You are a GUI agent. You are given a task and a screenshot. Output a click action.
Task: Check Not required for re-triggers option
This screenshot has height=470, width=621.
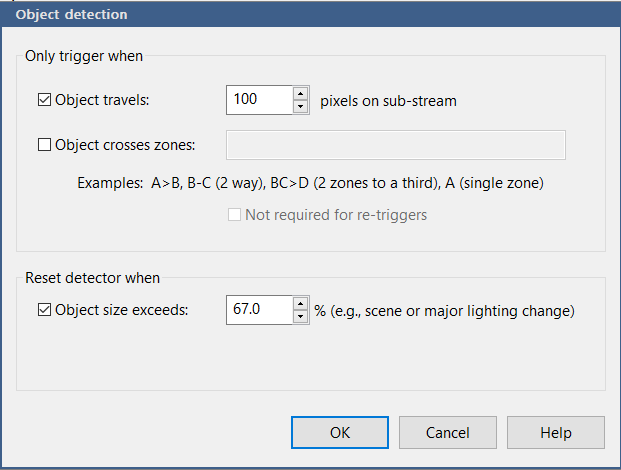click(x=235, y=214)
